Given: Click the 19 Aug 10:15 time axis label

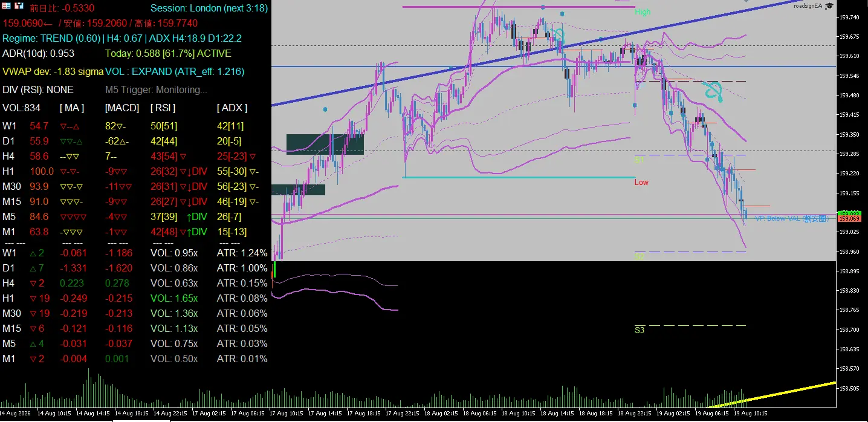Looking at the screenshot, I should pyautogui.click(x=750, y=414).
